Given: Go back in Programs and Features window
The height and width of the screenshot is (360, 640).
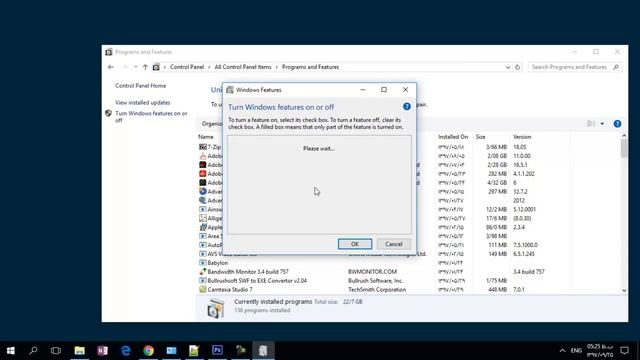Looking at the screenshot, I should (x=111, y=67).
